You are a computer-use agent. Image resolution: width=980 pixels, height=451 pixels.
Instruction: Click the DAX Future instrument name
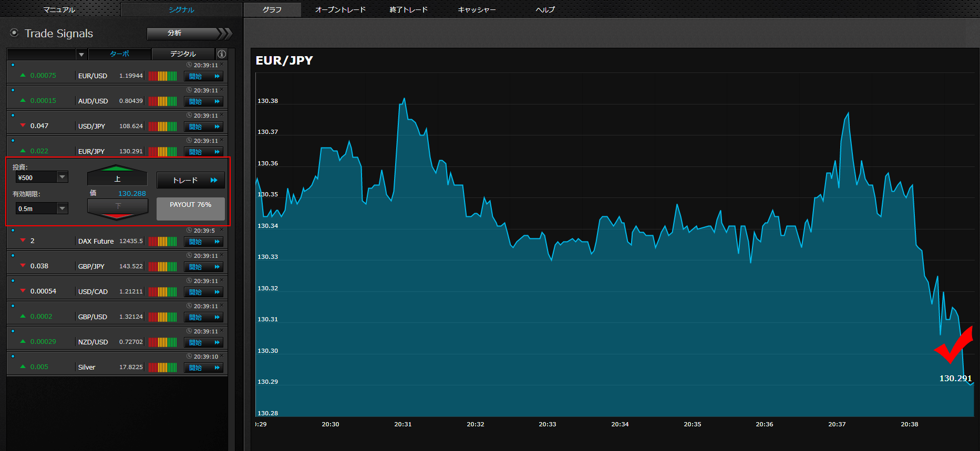point(96,241)
